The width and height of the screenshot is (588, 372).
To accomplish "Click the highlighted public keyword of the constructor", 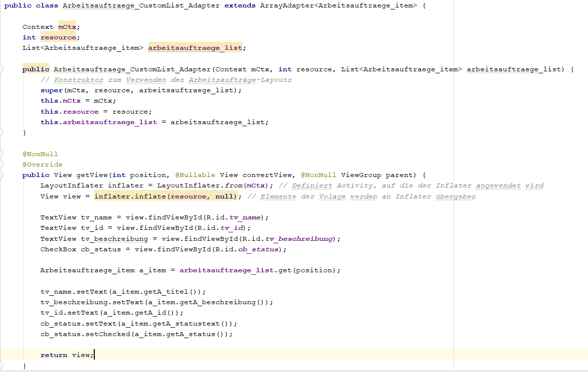I will 35,69.
